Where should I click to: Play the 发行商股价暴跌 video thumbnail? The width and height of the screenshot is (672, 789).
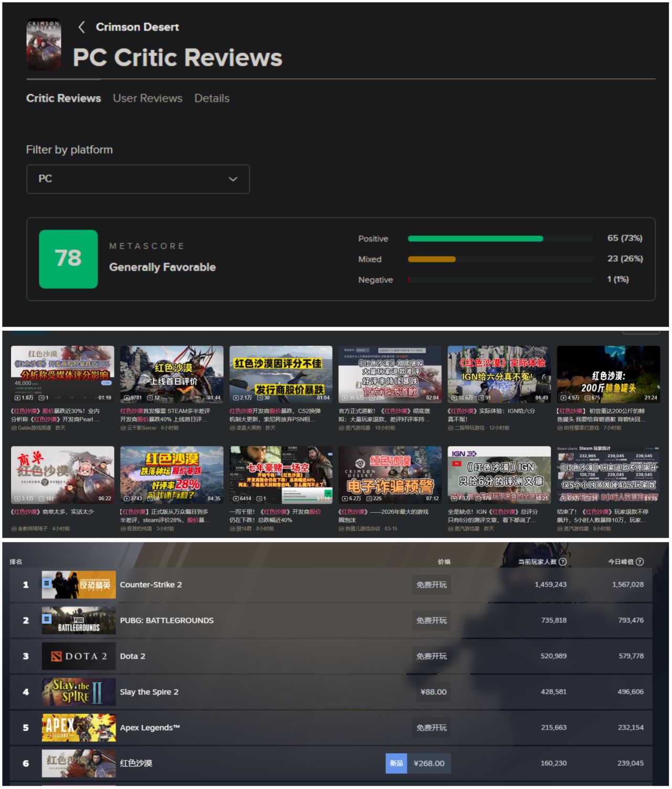coord(281,374)
